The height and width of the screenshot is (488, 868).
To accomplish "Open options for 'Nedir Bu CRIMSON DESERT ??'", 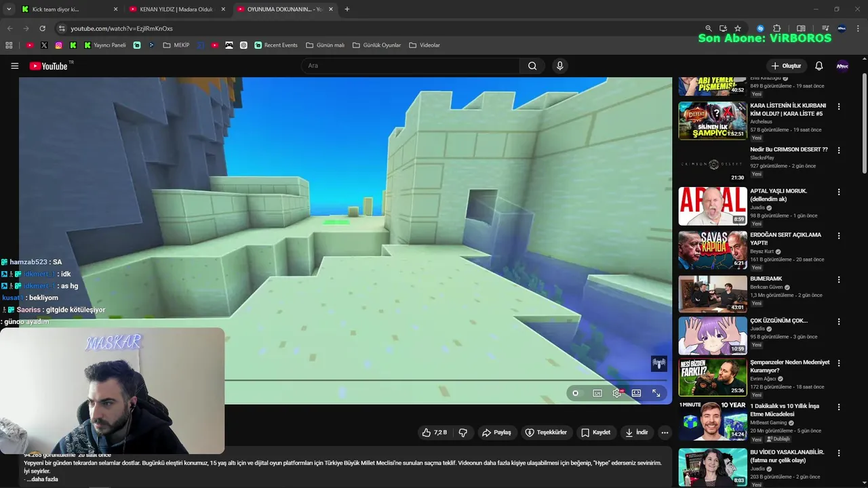I will pos(839,150).
